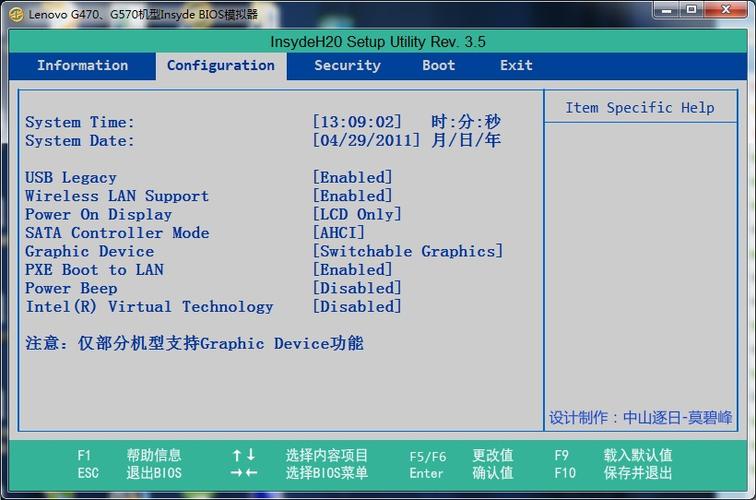Enable Intel(R) Virtual Technology setting value

click(x=356, y=307)
